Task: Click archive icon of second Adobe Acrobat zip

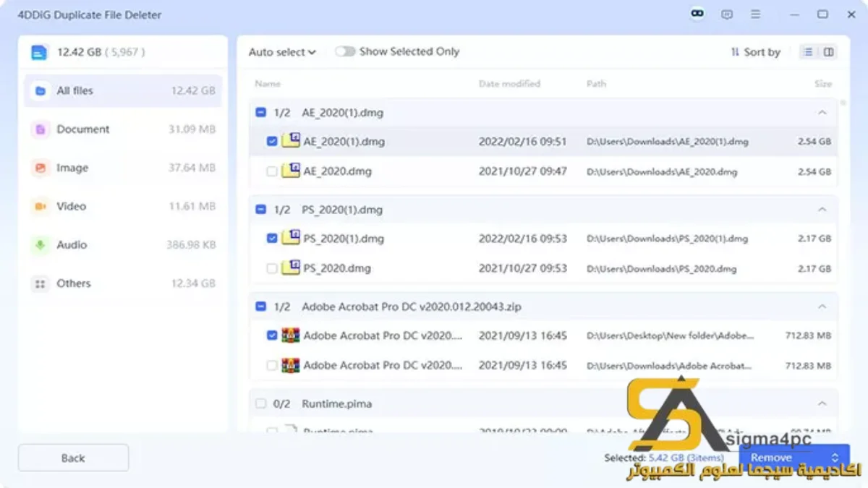Action: point(291,365)
